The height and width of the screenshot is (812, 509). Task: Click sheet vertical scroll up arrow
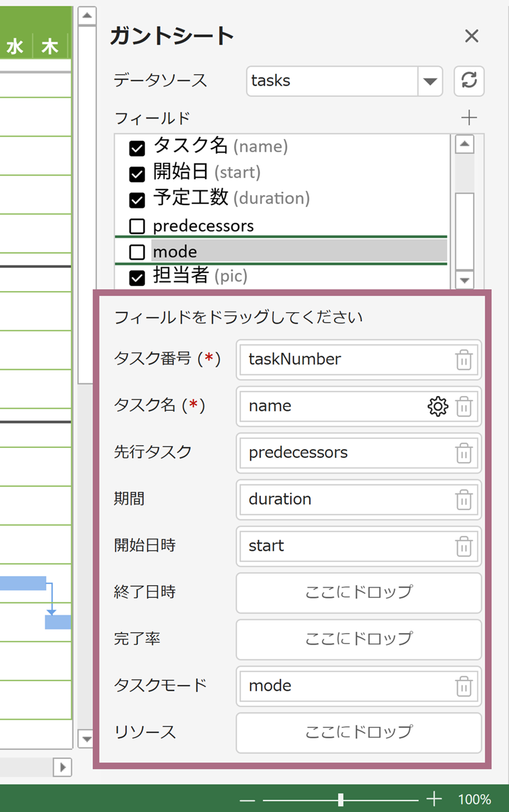87,15
